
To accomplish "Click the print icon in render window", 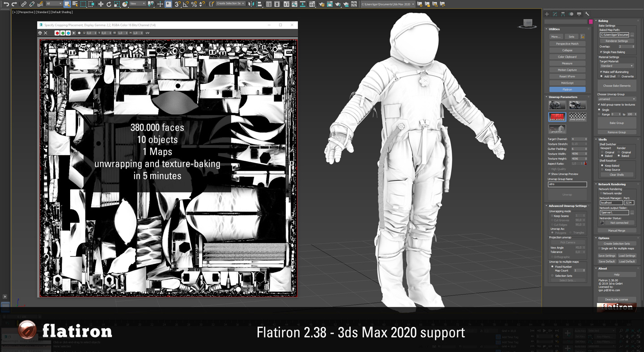I will point(40,33).
